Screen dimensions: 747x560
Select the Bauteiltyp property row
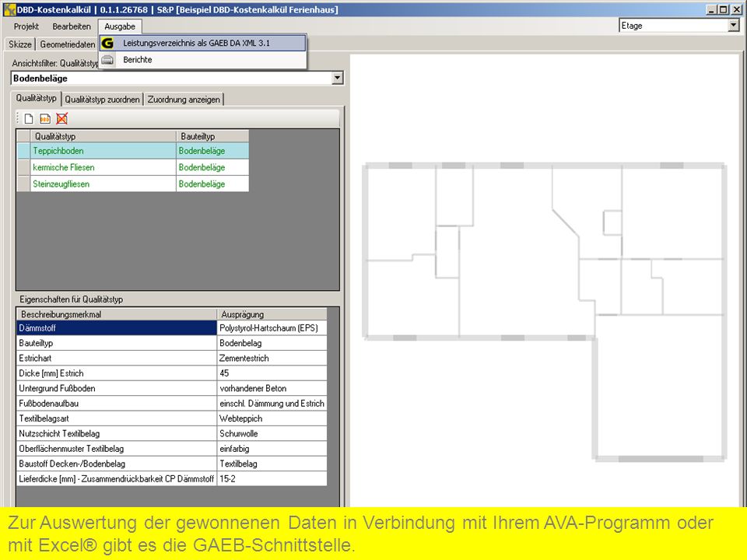pos(172,343)
